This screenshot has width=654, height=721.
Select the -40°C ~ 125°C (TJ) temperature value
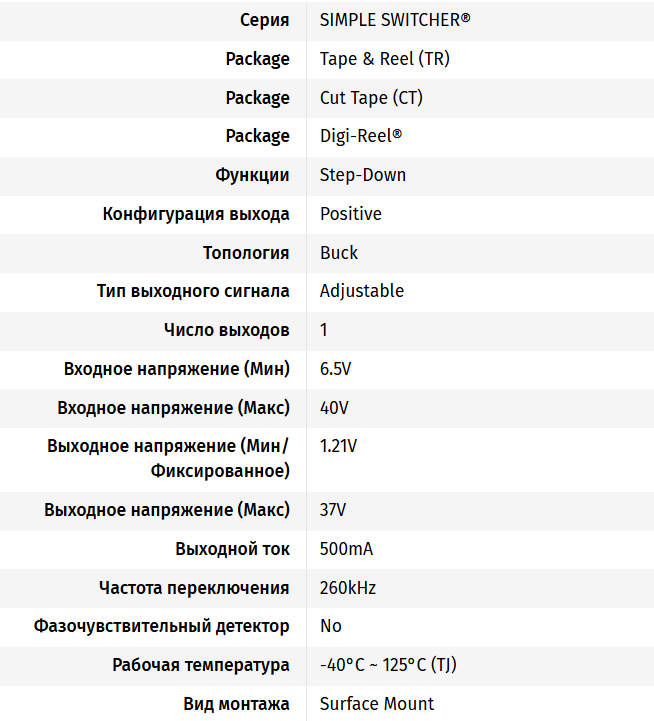pyautogui.click(x=388, y=665)
